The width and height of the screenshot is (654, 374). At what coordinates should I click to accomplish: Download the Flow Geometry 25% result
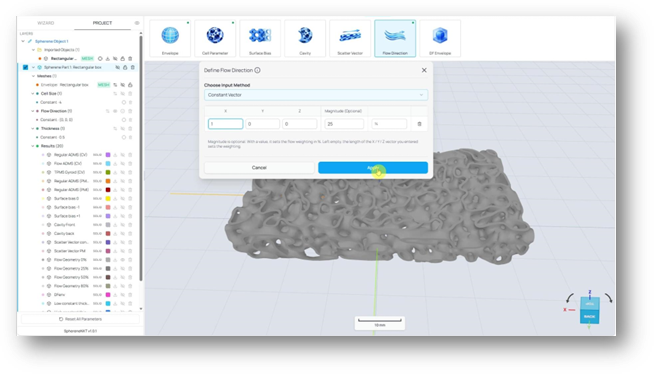coord(115,269)
